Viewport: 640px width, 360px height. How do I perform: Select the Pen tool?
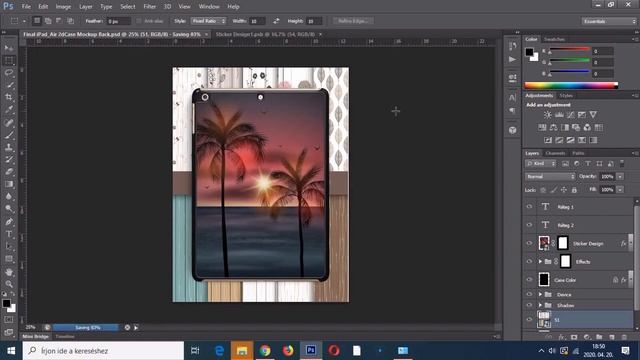point(9,222)
